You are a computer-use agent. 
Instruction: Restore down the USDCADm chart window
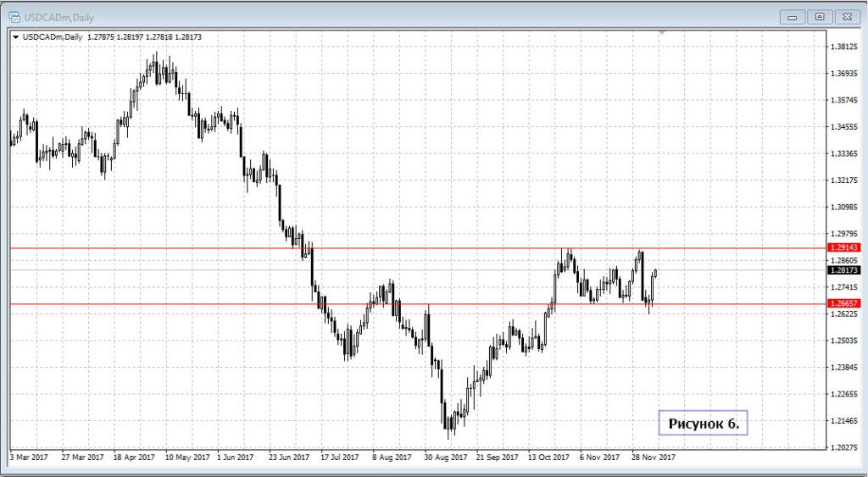[819, 16]
